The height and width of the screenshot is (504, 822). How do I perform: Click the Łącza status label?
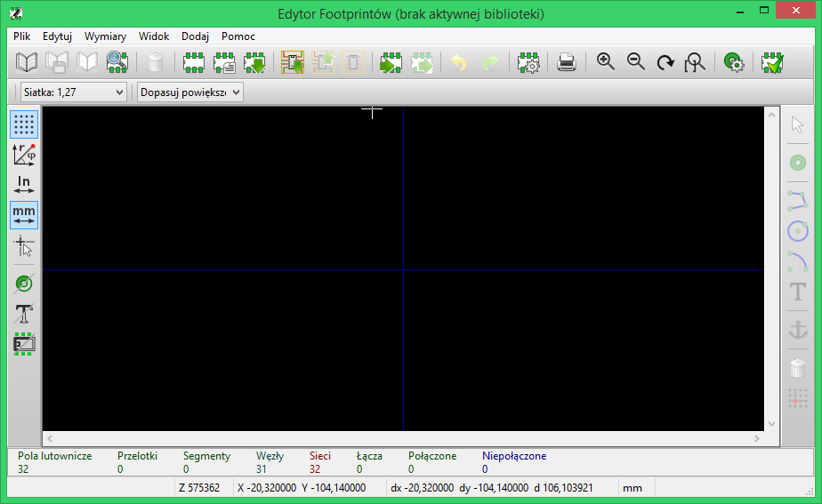[369, 456]
